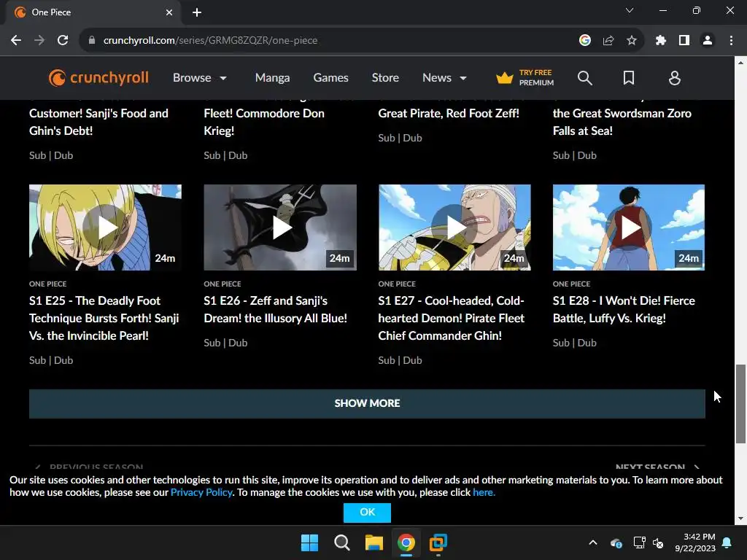Open the account profile icon
The width and height of the screenshot is (747, 560).
(675, 77)
